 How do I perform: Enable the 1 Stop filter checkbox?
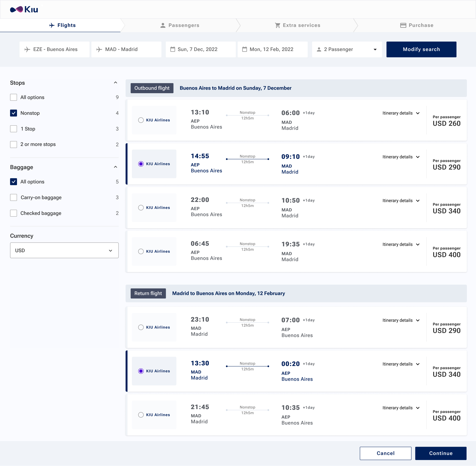click(14, 129)
